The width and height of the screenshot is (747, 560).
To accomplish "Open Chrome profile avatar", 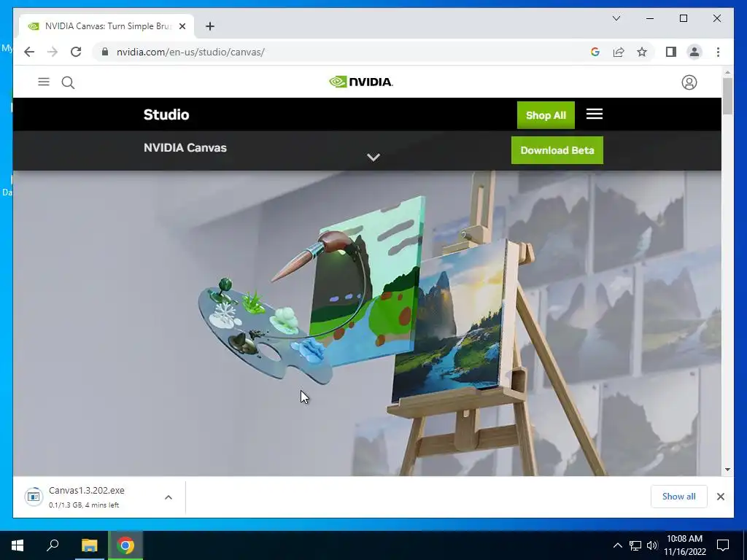I will [694, 52].
